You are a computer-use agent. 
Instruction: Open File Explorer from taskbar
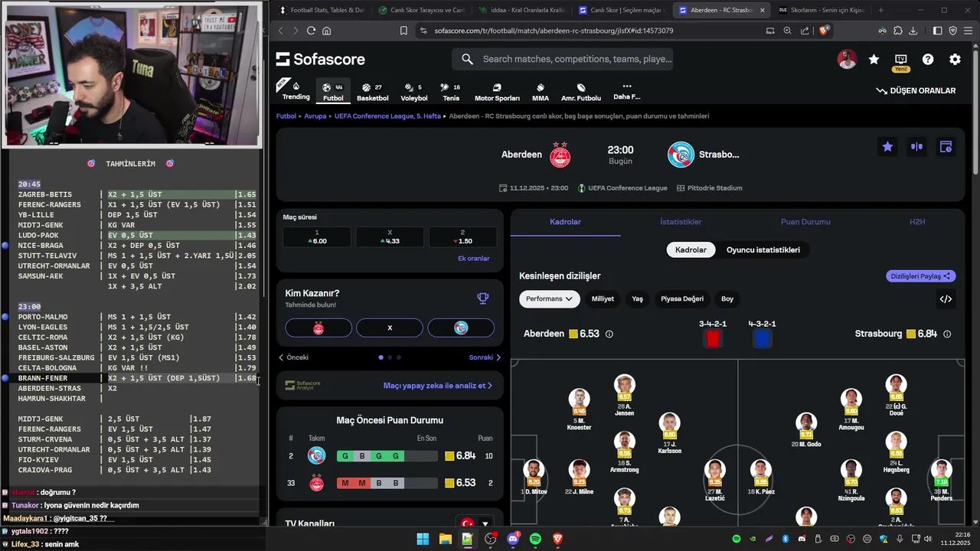[445, 539]
